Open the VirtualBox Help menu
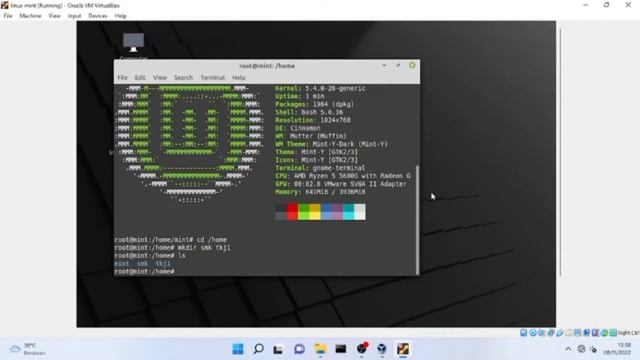Screen dimensions: 640x360 [120, 16]
